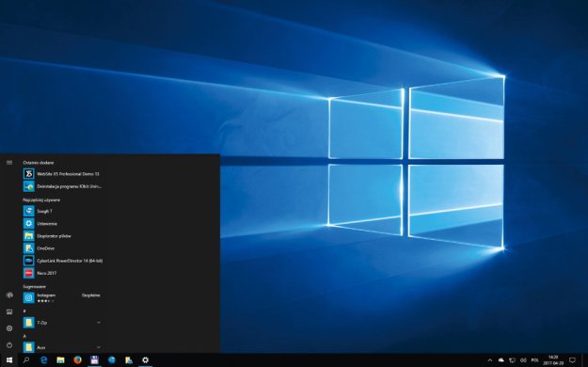Launch OneDrive from the Start menu
The height and width of the screenshot is (367, 588).
point(62,248)
